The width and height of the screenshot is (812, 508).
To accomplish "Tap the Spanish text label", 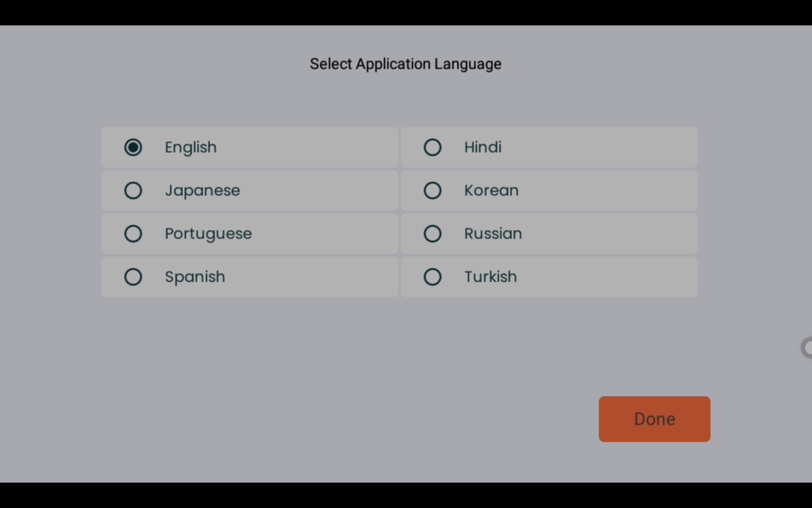I will 195,277.
